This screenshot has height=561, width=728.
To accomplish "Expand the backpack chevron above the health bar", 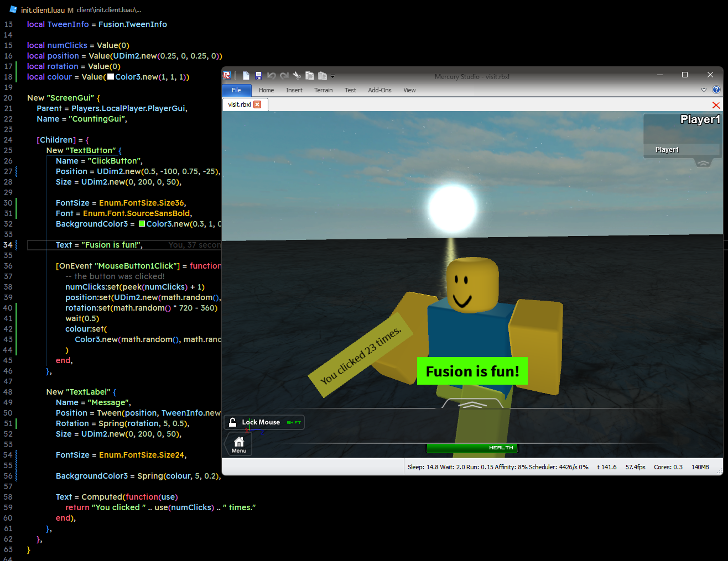I will tap(472, 404).
